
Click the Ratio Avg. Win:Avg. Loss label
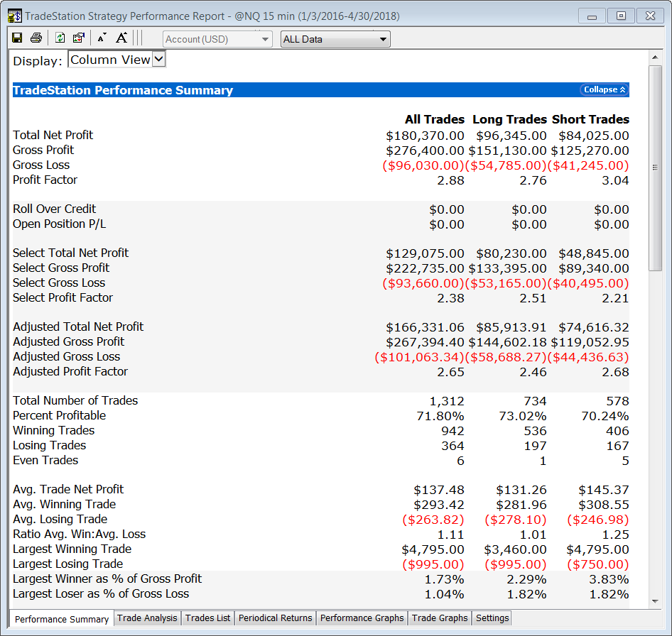(80, 534)
